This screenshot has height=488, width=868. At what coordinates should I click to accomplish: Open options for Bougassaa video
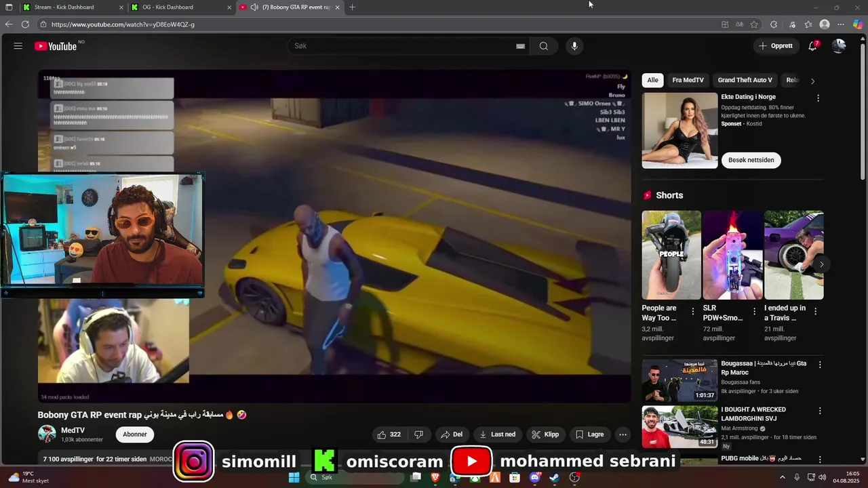[x=819, y=365]
